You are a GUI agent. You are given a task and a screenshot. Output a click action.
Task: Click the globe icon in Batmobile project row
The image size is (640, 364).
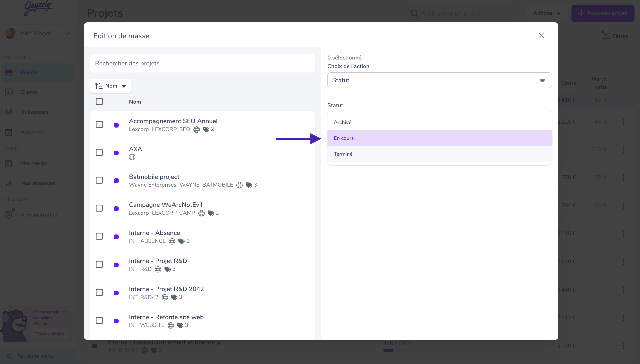tap(239, 185)
